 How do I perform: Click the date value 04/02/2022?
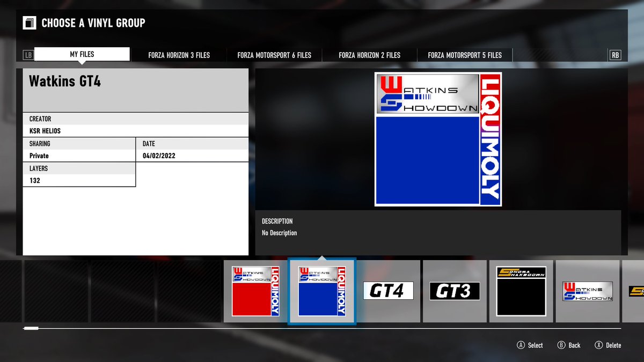159,156
